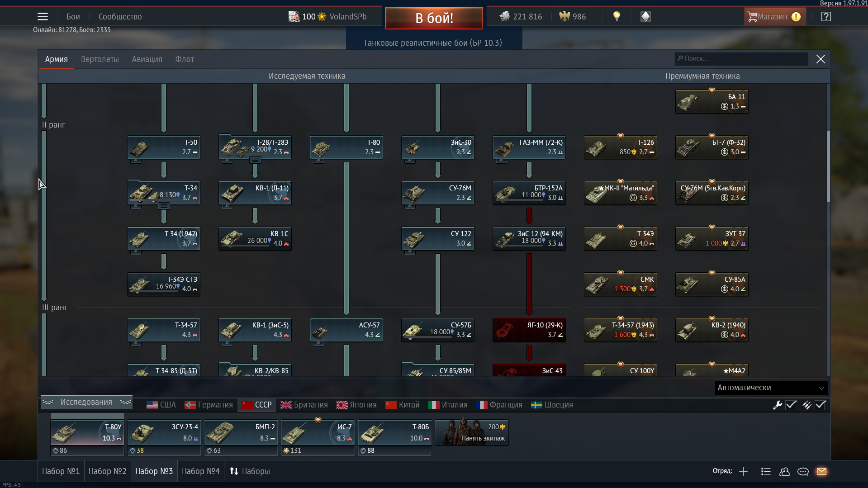Select preset Набор №4
Screen dimensions: 868x488
click(x=201, y=471)
